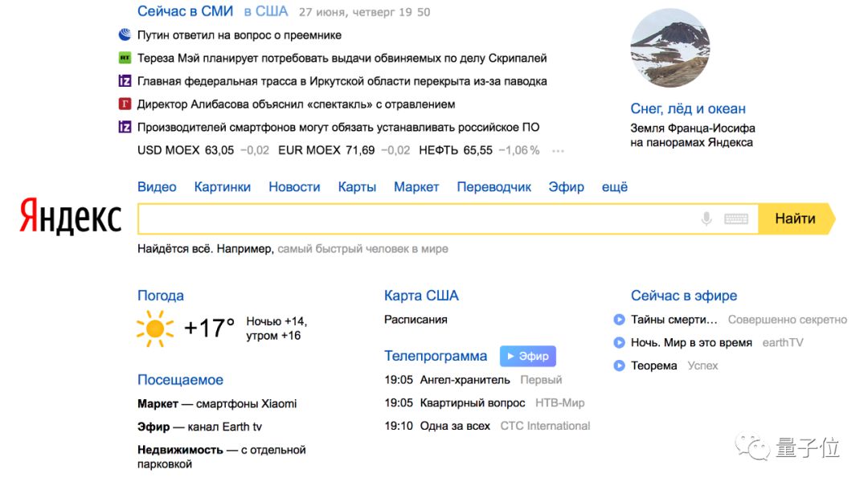Play the Теорема broadcast
This screenshot has width=868, height=486.
(619, 366)
